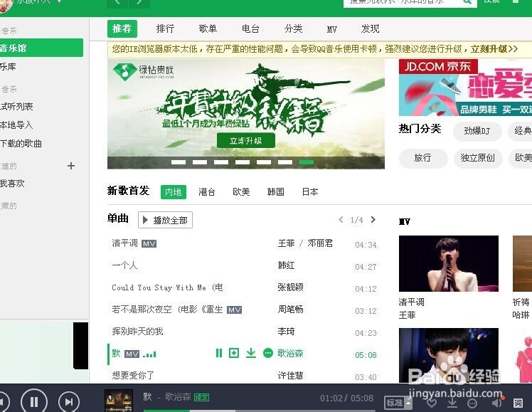Play the song 一个人

point(124,265)
